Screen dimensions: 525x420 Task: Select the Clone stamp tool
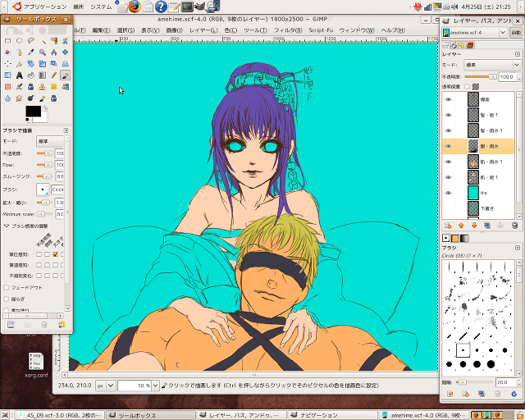(43, 87)
